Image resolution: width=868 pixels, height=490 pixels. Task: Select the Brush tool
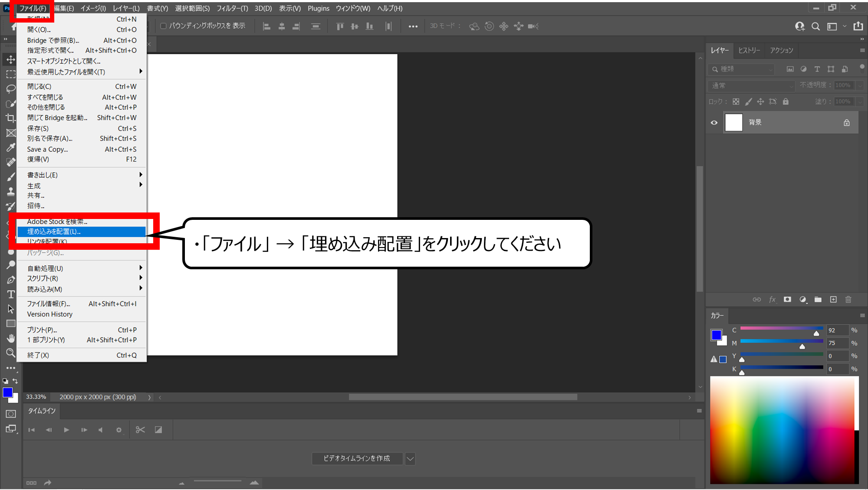(x=11, y=176)
